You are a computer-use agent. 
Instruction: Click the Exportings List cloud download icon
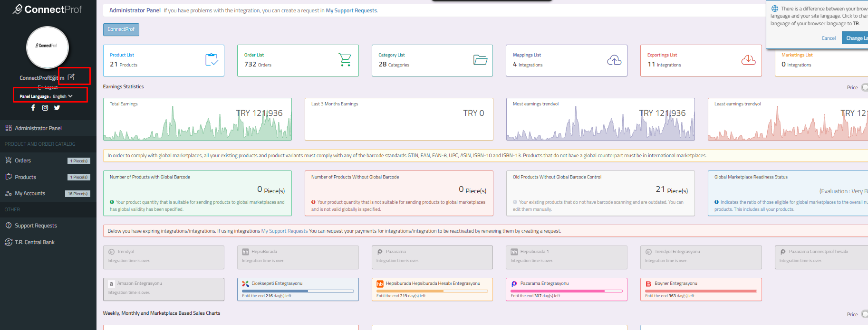coord(748,60)
